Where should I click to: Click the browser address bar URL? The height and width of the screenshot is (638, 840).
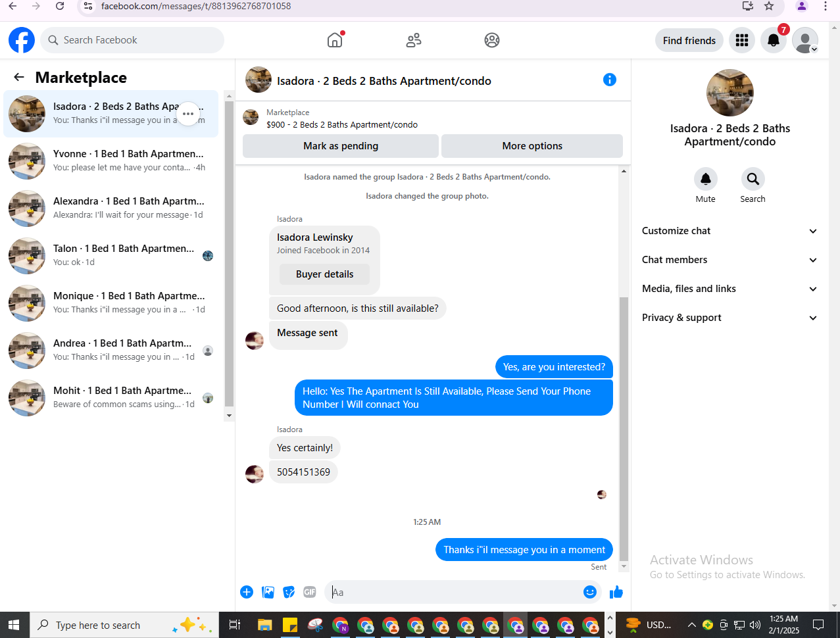(x=196, y=6)
